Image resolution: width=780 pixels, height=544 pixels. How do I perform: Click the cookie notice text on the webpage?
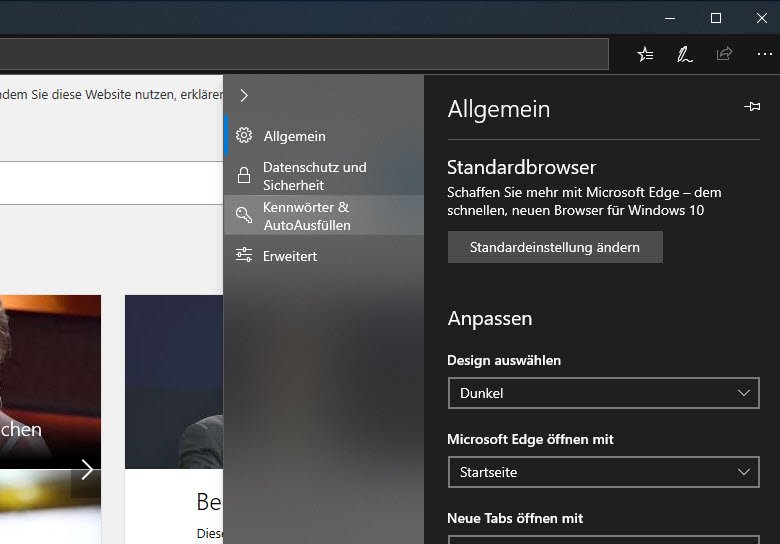pyautogui.click(x=111, y=94)
